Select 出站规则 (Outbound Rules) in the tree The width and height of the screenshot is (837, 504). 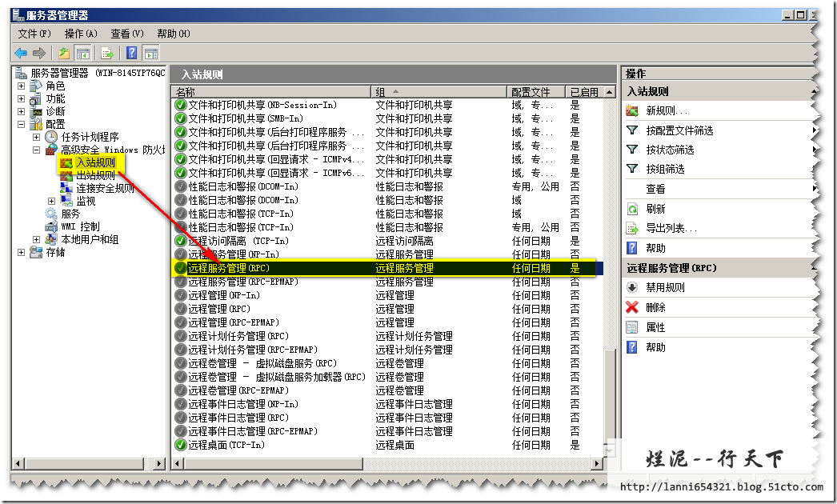tap(94, 175)
